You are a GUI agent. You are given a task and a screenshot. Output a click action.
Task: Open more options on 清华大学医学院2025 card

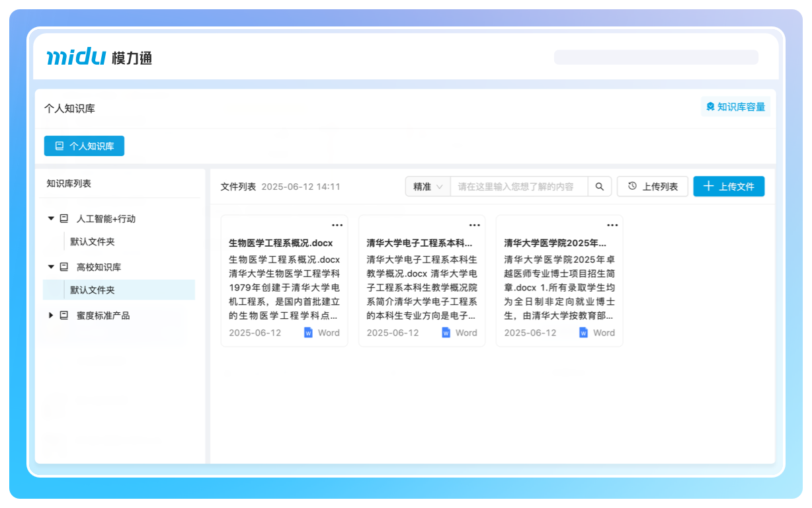point(612,225)
